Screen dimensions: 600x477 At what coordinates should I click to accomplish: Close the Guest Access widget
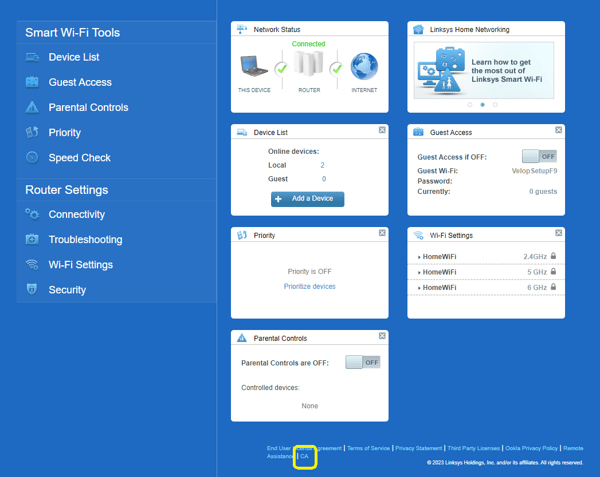click(559, 130)
